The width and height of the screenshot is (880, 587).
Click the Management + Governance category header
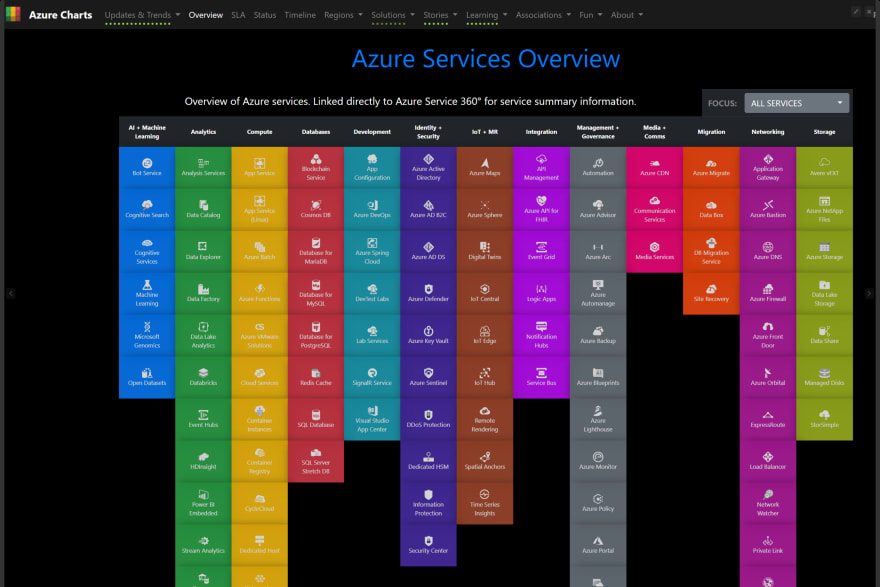click(598, 132)
